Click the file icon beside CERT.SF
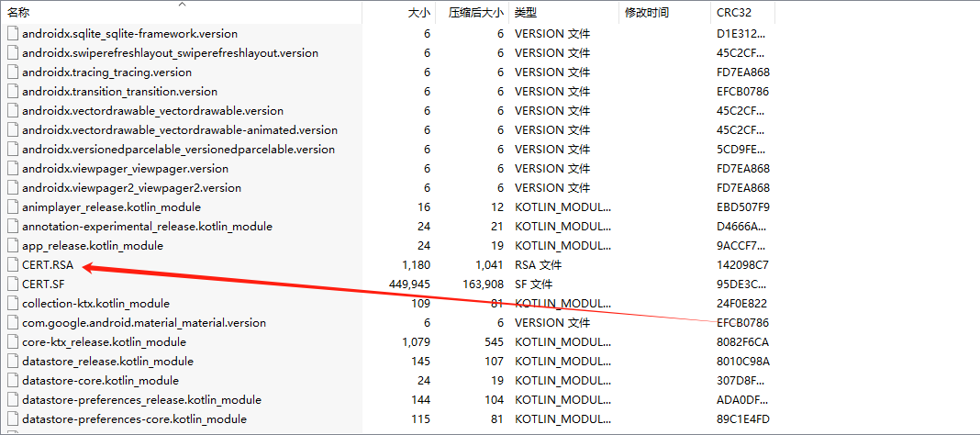980x435 pixels. click(12, 284)
